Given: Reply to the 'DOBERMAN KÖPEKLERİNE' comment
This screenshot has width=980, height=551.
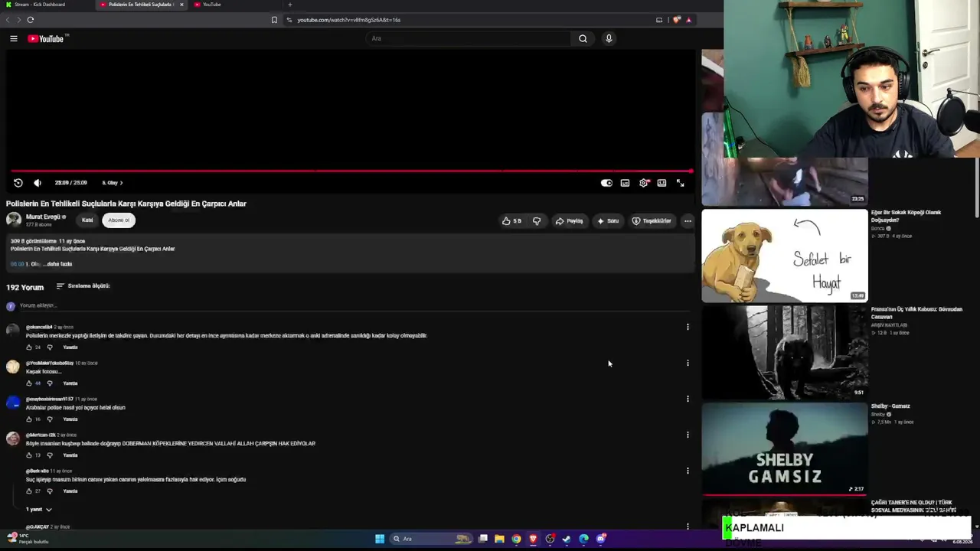Looking at the screenshot, I should click(x=70, y=455).
